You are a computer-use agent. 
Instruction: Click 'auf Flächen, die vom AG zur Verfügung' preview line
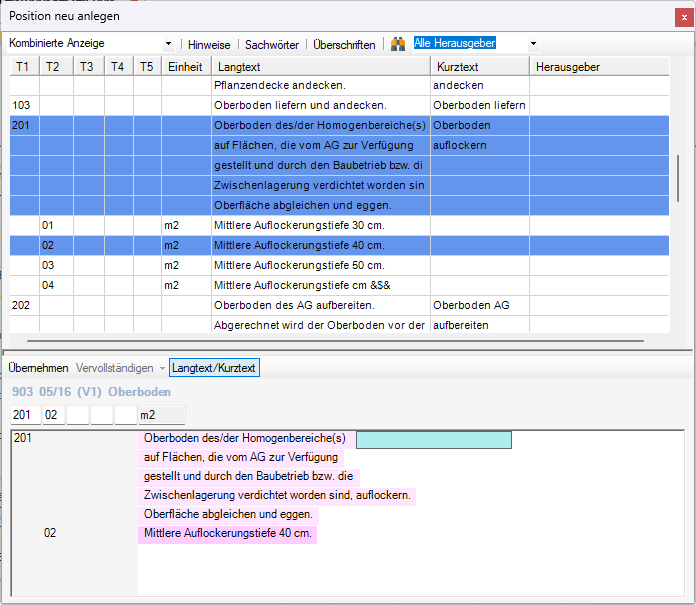241,457
